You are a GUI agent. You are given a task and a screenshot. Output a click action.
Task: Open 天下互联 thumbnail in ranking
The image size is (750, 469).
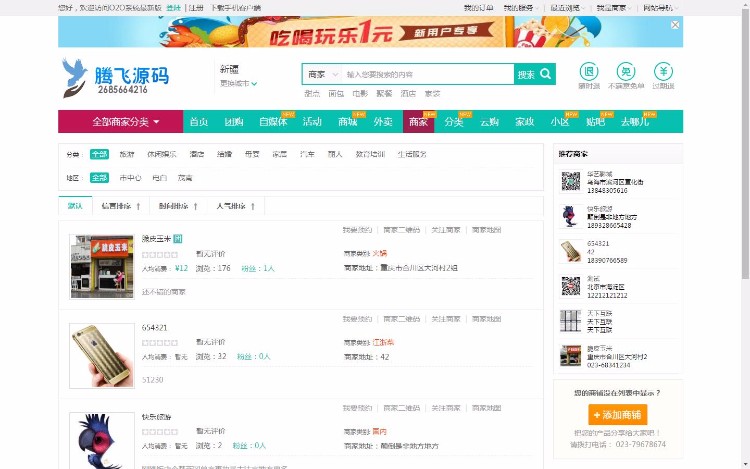[x=571, y=321]
